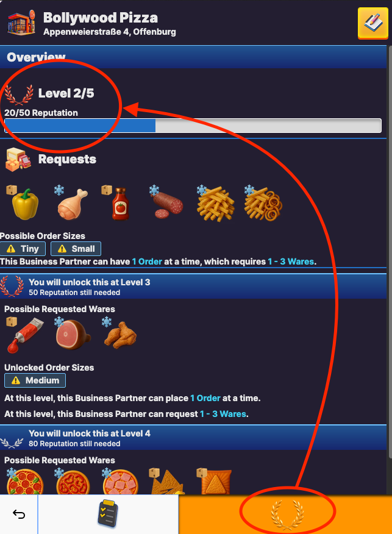
Task: Click the yellow edit notepad icon
Action: tap(373, 23)
